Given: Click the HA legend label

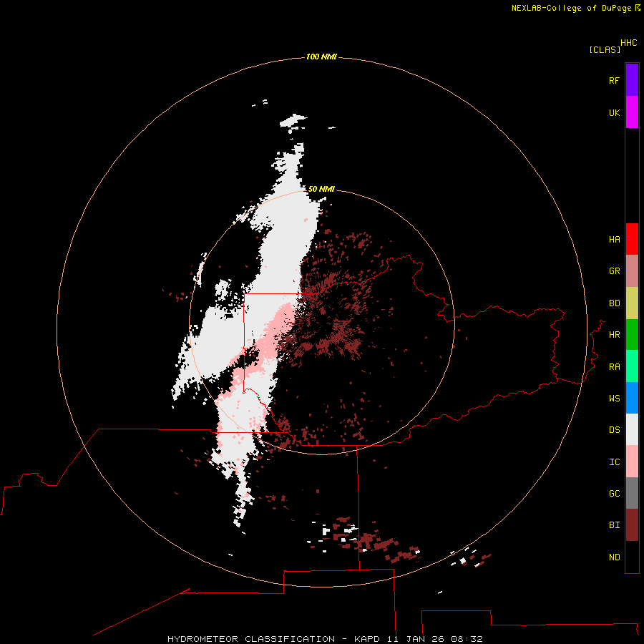Looking at the screenshot, I should tap(614, 240).
